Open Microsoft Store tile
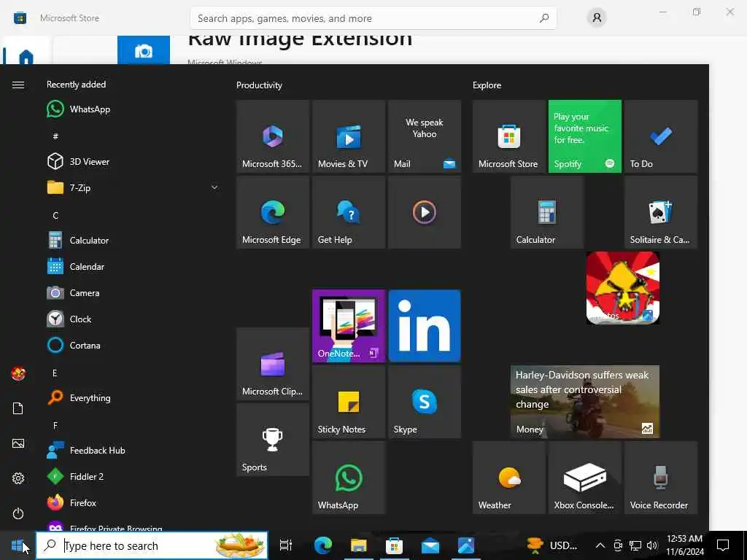 tap(509, 136)
